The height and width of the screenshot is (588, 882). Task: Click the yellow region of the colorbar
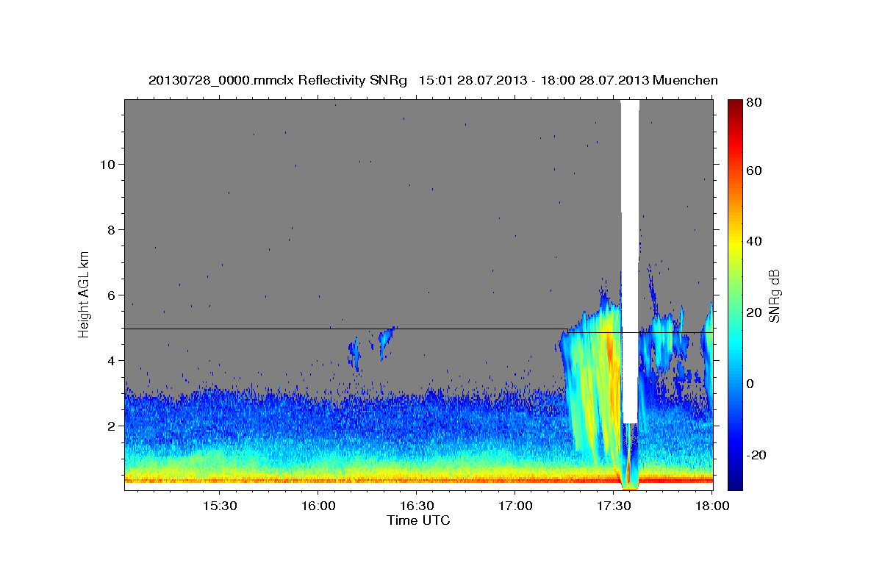coord(735,246)
